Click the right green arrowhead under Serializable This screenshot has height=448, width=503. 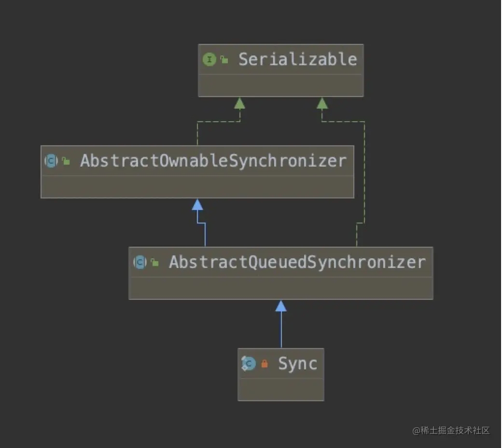click(322, 103)
